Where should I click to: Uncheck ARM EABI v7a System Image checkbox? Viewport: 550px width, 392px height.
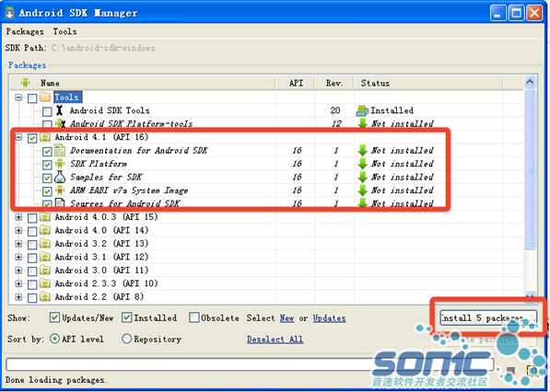[x=47, y=190]
